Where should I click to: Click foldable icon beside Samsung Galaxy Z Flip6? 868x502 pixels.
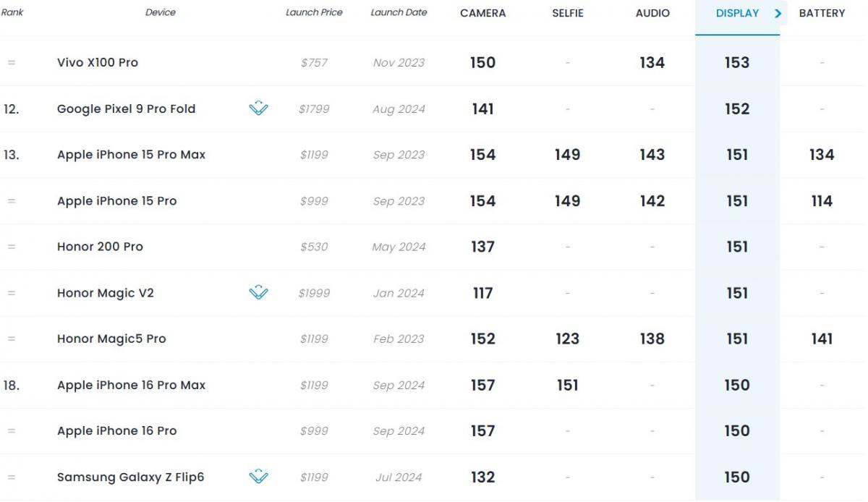[x=258, y=477]
